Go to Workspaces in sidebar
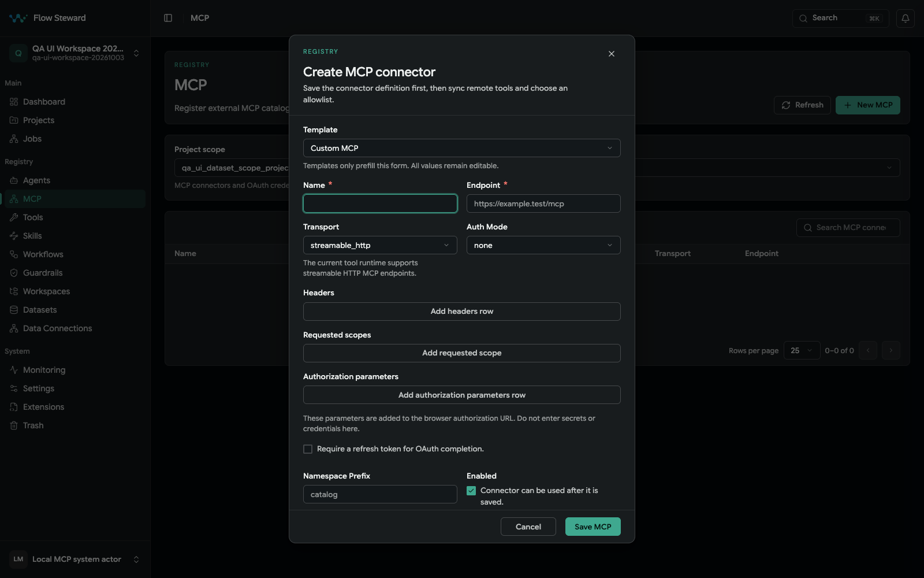 pyautogui.click(x=75, y=291)
